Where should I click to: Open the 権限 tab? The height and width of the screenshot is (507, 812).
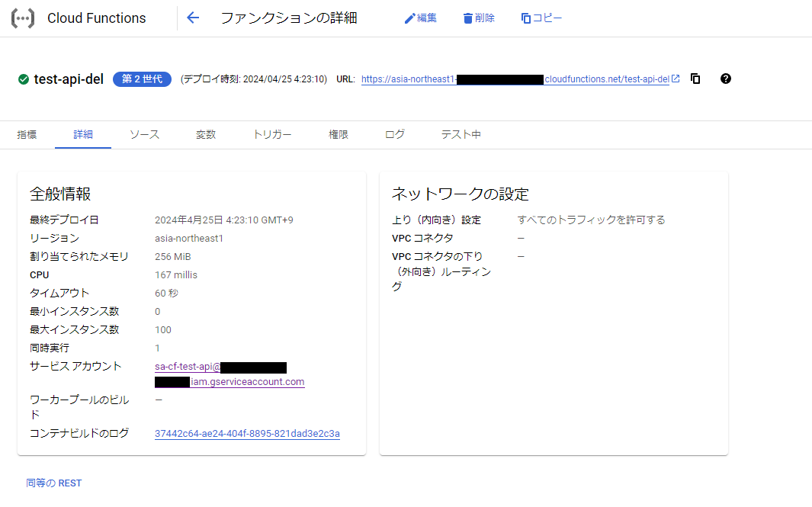coord(338,134)
